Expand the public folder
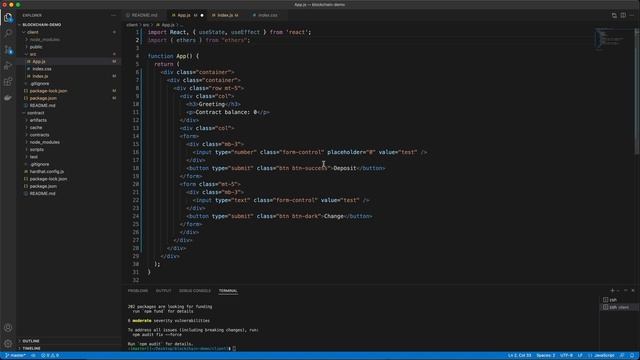Screen dimensions: 640x360 point(69,47)
